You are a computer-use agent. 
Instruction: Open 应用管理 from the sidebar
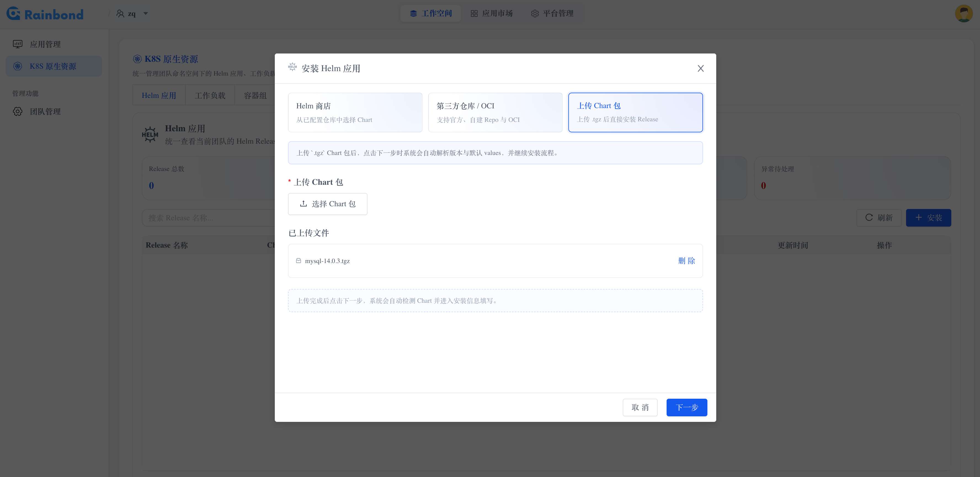tap(45, 44)
